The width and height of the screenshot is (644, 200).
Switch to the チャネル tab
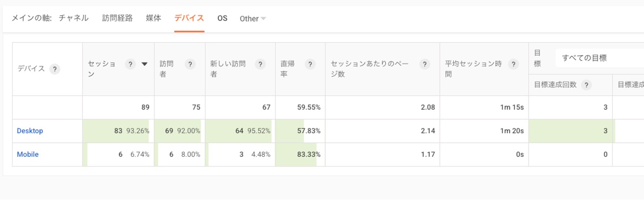74,18
